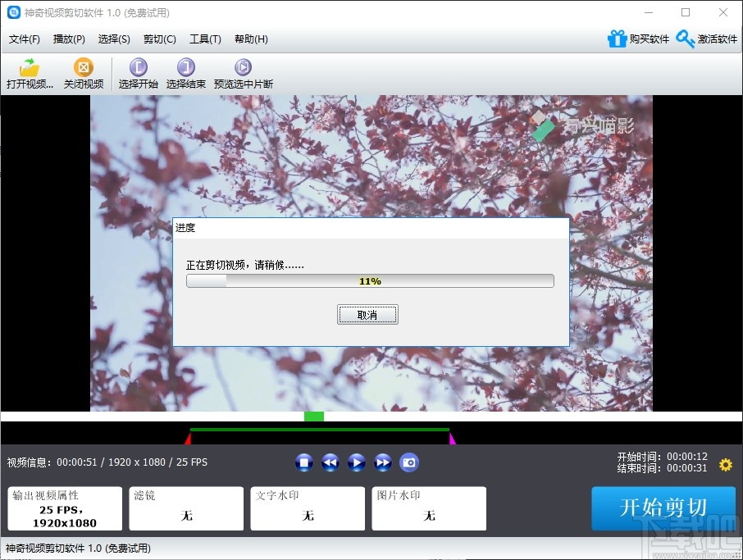Viewport: 743px width, 560px height.
Task: Open the 文字水印 text watermark panel
Action: coord(308,508)
